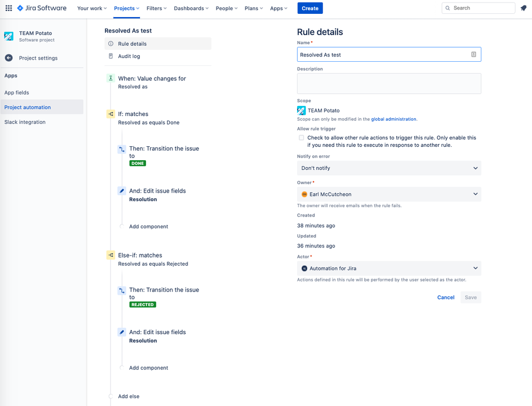Click the Else-if matches condition icon
This screenshot has height=406, width=532.
click(x=111, y=255)
